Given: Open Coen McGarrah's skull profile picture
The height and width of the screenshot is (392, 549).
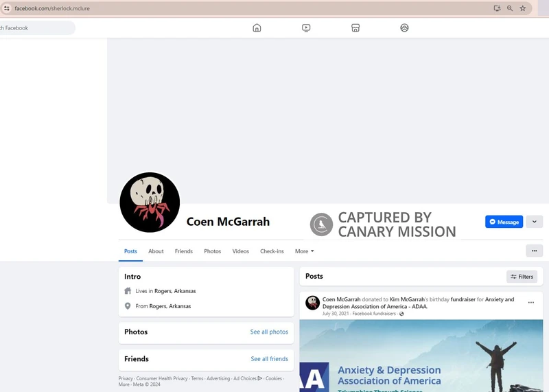Looking at the screenshot, I should [150, 202].
